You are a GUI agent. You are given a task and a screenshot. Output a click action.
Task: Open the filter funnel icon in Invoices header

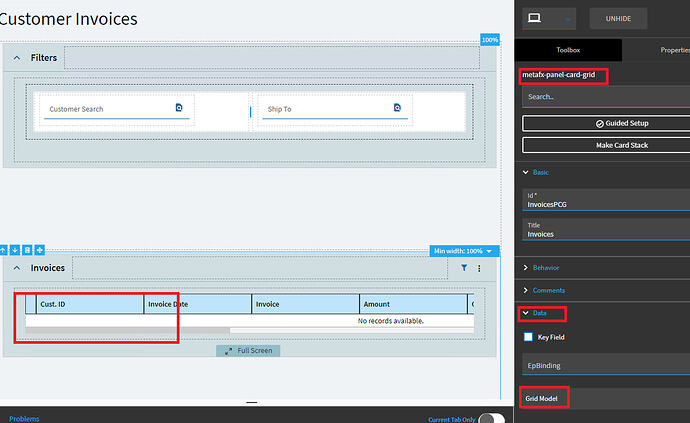464,268
